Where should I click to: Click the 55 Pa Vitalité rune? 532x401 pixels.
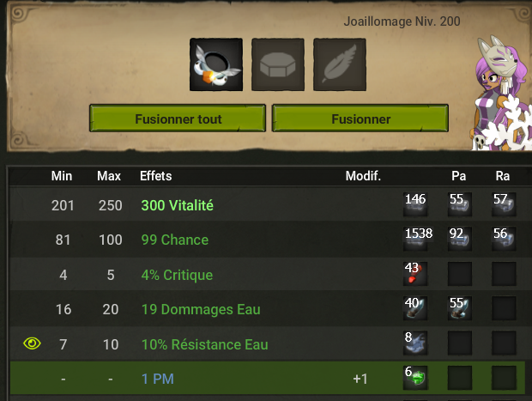click(x=459, y=204)
